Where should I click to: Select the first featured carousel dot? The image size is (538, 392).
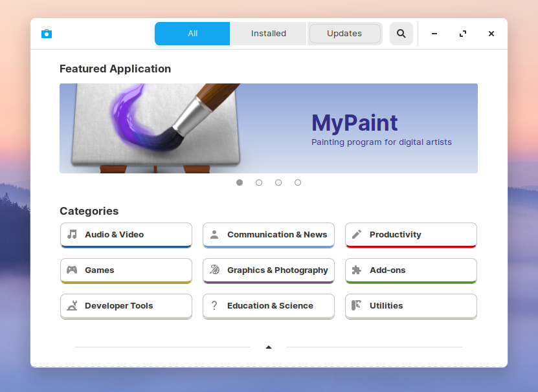pyautogui.click(x=240, y=182)
